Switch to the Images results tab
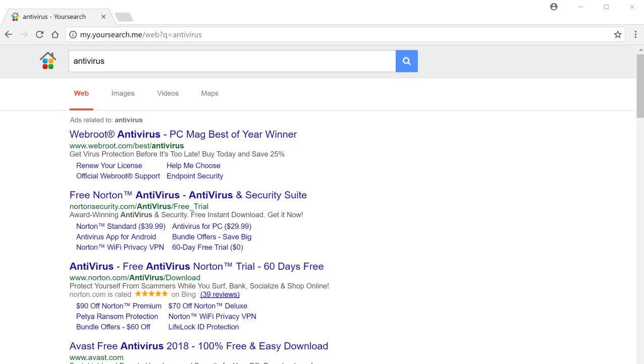 (123, 93)
